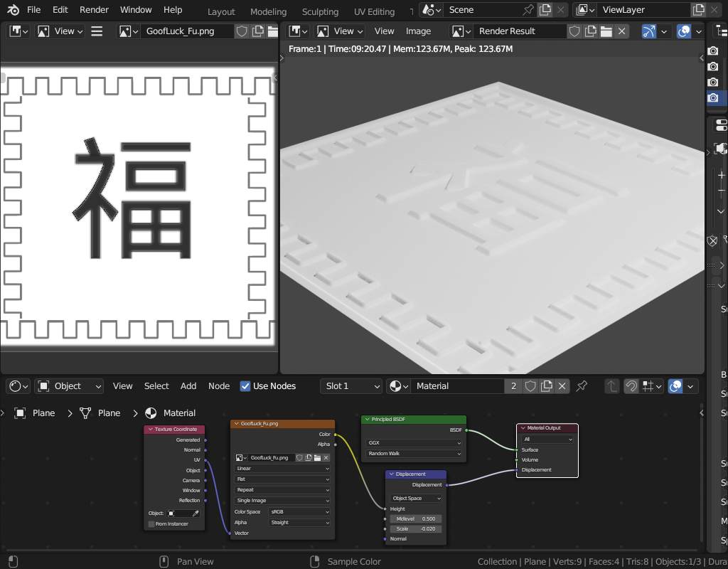Open the View menu in render result editor

coord(384,31)
